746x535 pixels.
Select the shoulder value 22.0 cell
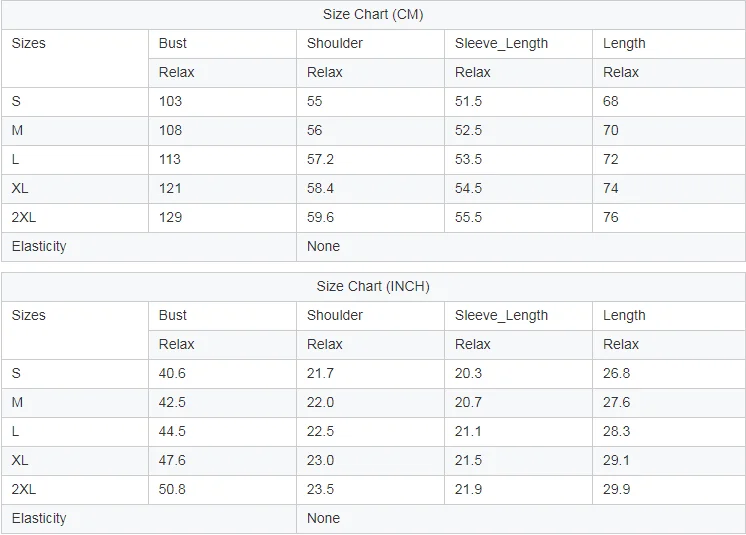(x=321, y=402)
